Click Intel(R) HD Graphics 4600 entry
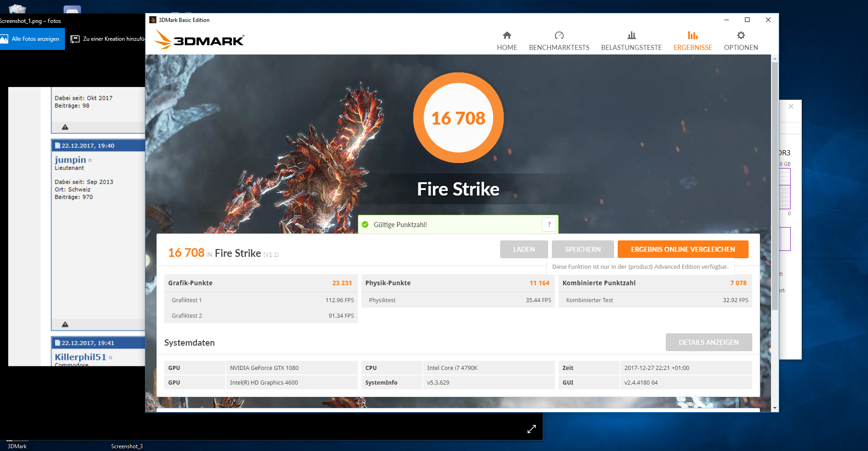 coord(264,382)
